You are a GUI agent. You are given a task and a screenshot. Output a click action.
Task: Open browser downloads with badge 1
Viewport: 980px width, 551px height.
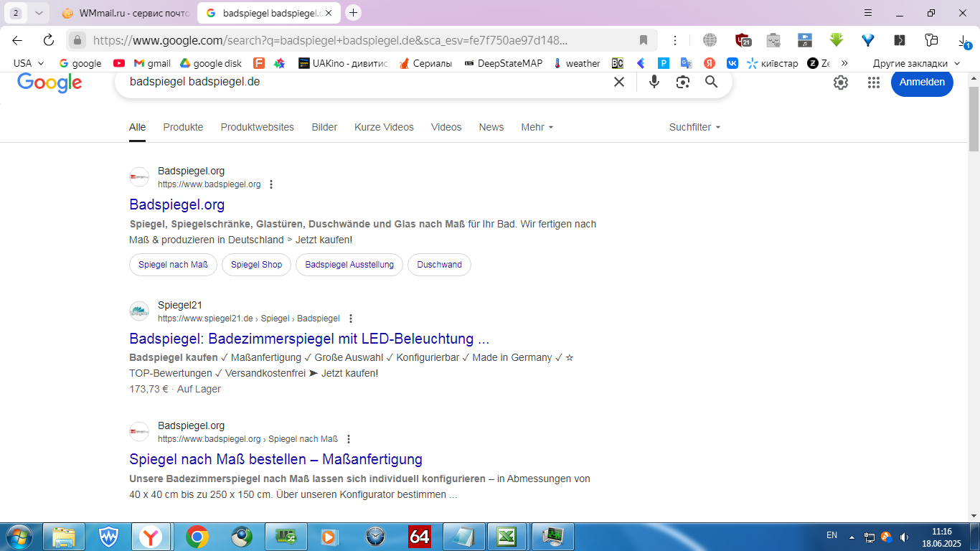(x=963, y=41)
